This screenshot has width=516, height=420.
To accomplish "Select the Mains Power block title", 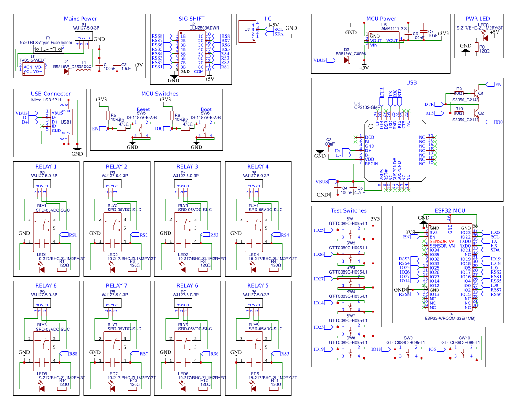I will pos(80,19).
